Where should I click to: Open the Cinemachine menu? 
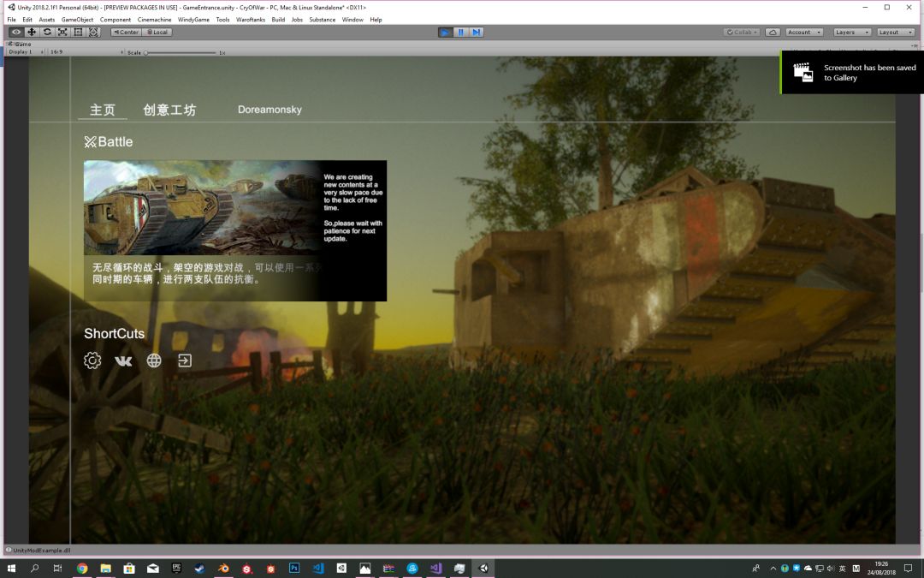154,20
